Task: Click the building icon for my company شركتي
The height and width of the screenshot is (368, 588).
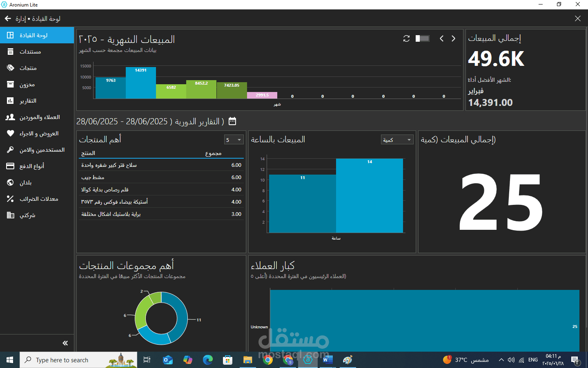Action: pyautogui.click(x=10, y=215)
